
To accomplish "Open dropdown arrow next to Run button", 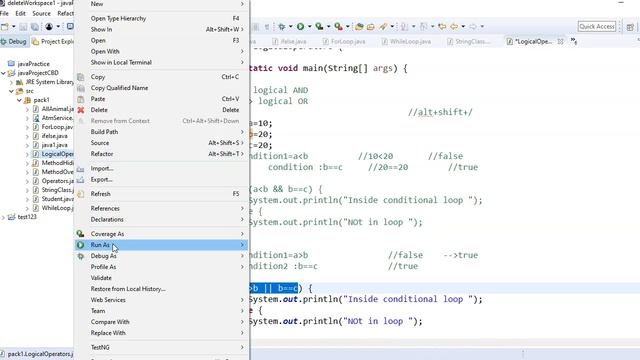I will click(309, 27).
